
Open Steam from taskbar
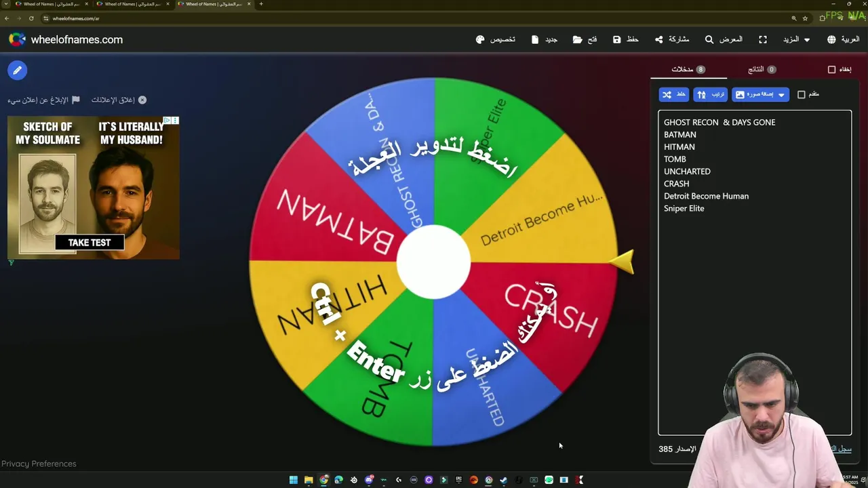tap(504, 480)
